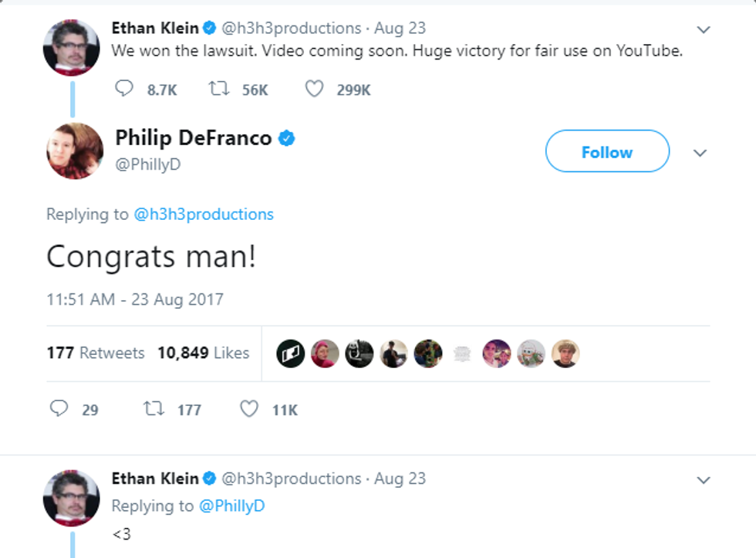Click first liker avatar in likes row
The height and width of the screenshot is (558, 756).
[x=291, y=353]
